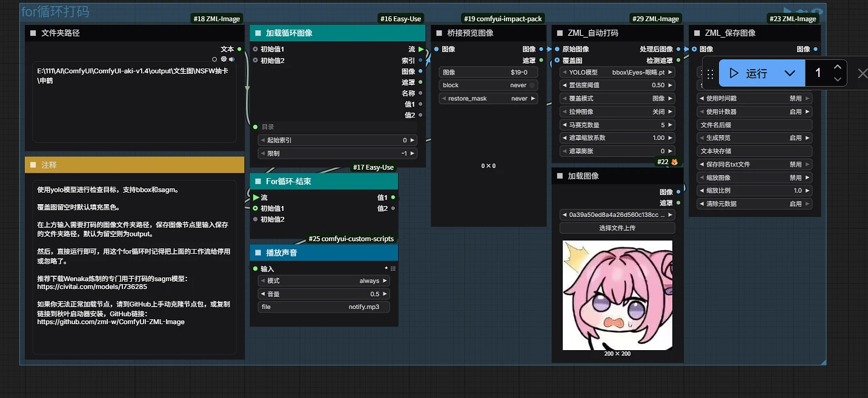Click the gear icon in the 文件夹路径 node
Screen dimensions: 868x398
tap(224, 59)
